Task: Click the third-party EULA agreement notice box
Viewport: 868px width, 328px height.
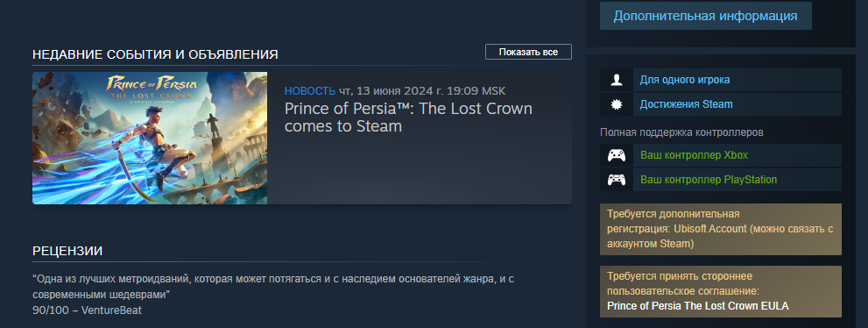Action: point(720,291)
